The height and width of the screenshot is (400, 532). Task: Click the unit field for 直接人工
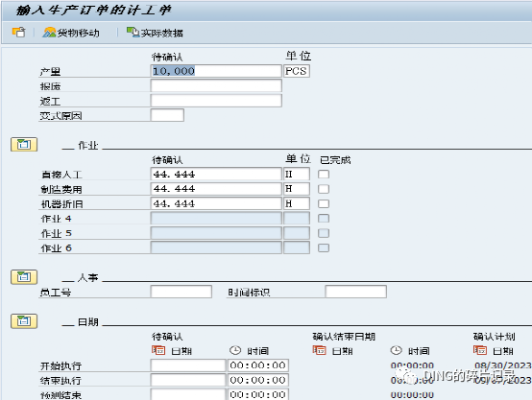point(297,174)
